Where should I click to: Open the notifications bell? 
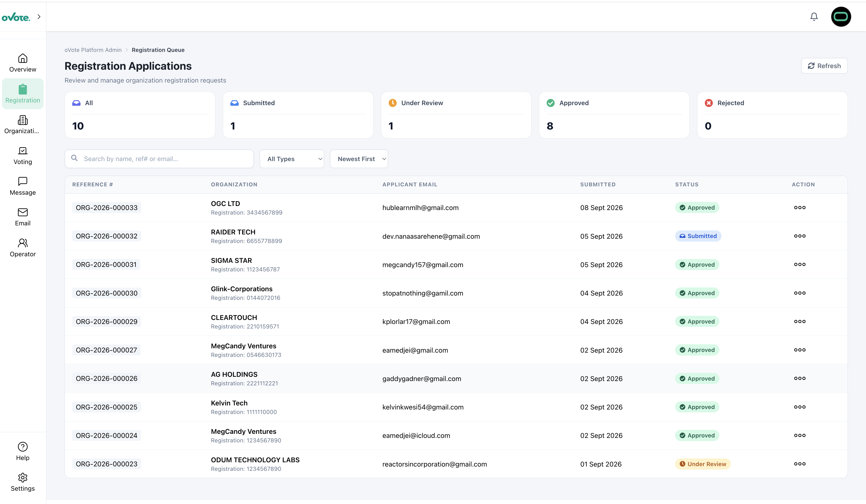[x=814, y=16]
